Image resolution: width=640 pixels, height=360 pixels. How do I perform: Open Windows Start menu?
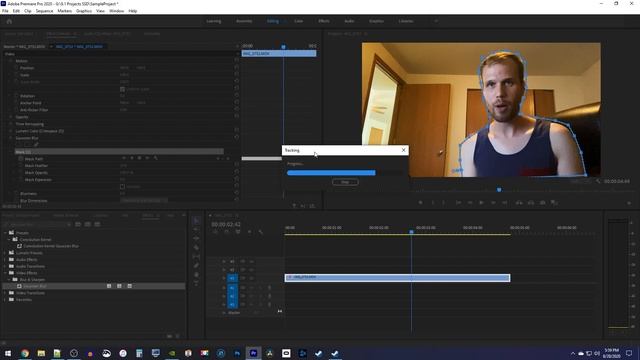tap(8, 353)
